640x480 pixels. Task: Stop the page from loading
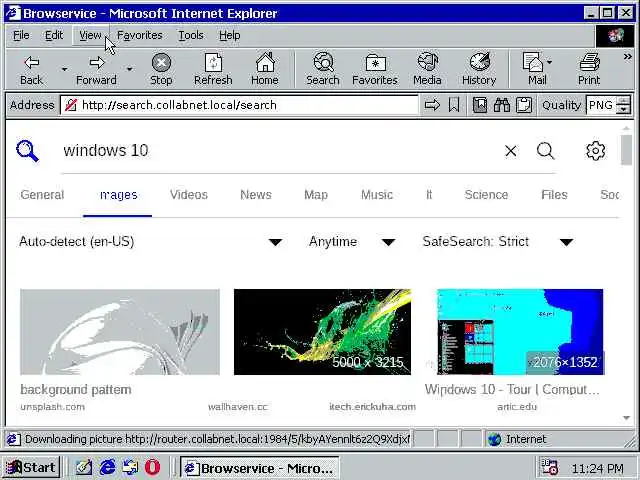pyautogui.click(x=161, y=69)
